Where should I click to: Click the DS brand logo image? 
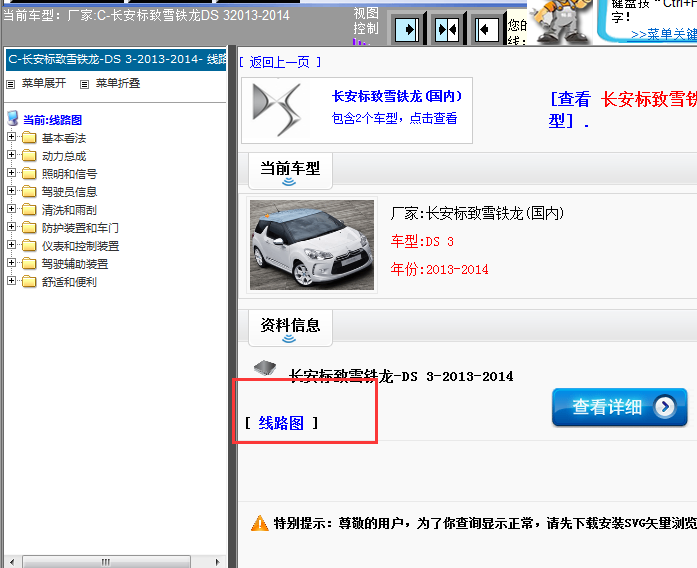[277, 110]
